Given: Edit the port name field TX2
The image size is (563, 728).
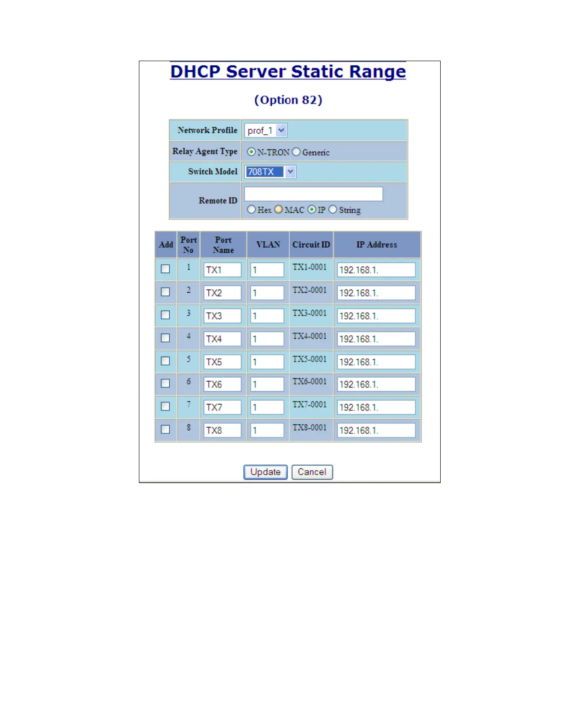Looking at the screenshot, I should [223, 293].
